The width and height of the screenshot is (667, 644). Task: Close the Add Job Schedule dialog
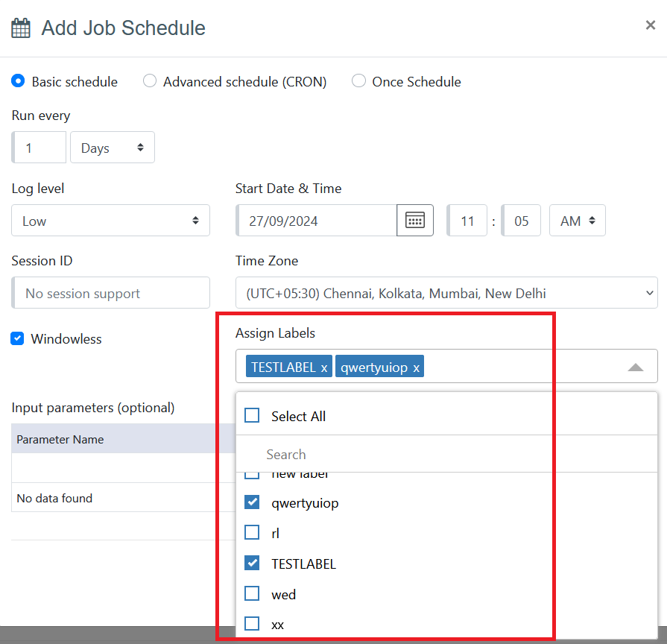click(650, 25)
